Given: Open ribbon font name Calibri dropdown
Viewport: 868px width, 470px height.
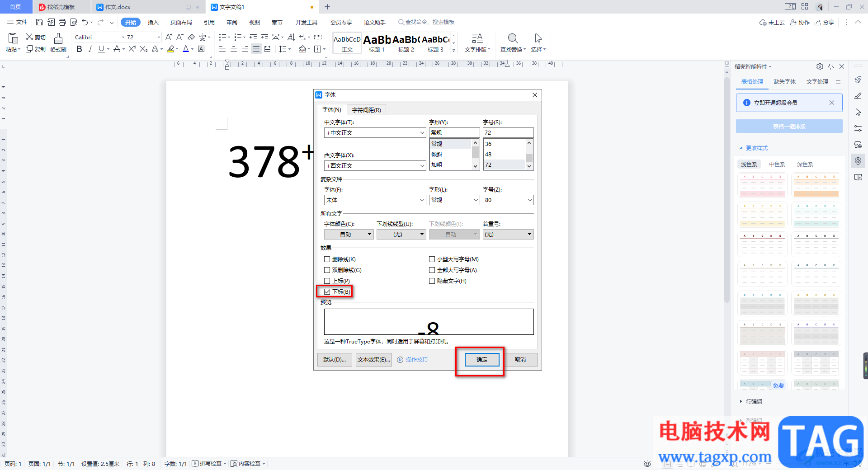Looking at the screenshot, I should 123,38.
